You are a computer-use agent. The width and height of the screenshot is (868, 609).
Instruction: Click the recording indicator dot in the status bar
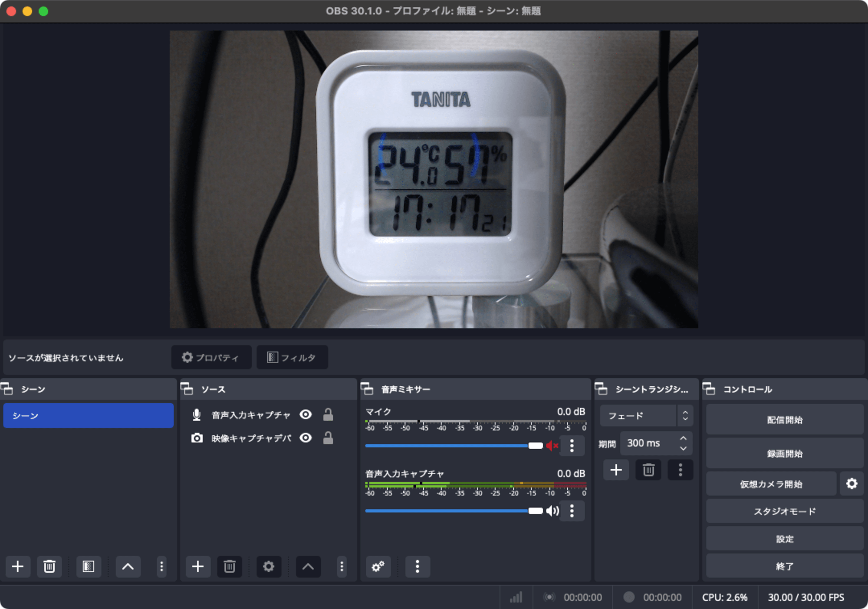coord(628,597)
